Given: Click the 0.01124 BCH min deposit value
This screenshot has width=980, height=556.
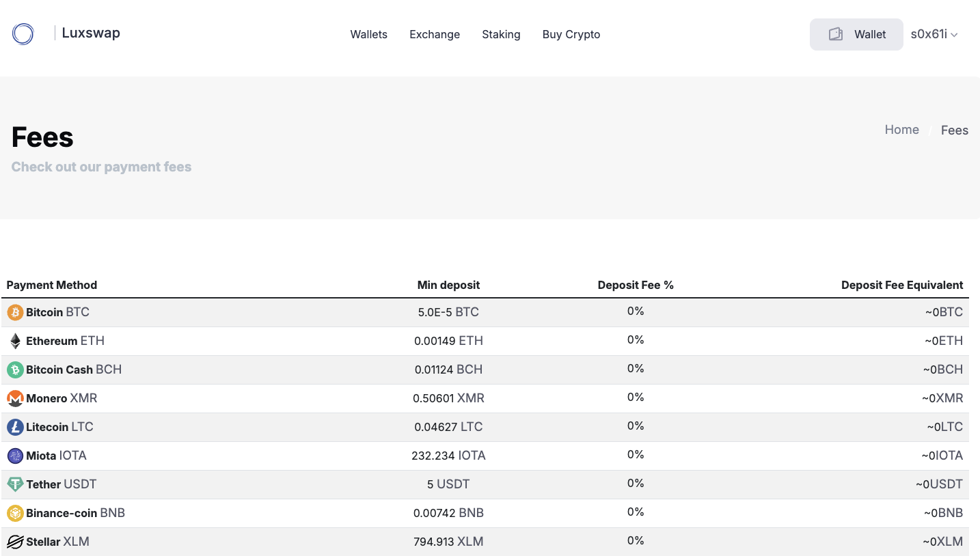Looking at the screenshot, I should [x=448, y=370].
